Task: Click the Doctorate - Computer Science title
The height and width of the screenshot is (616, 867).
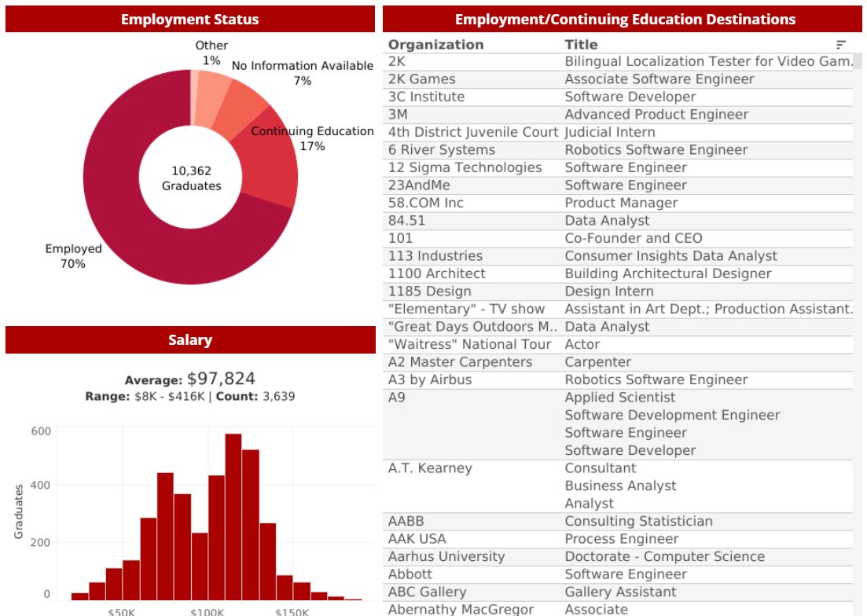Action: [x=664, y=557]
